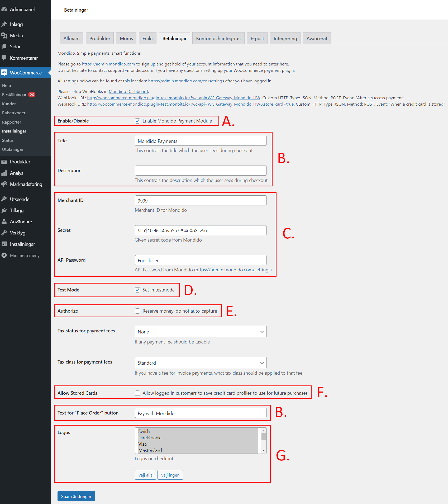This screenshot has width=448, height=504.
Task: Open Status in WooCommerce submenu
Action: point(8,140)
